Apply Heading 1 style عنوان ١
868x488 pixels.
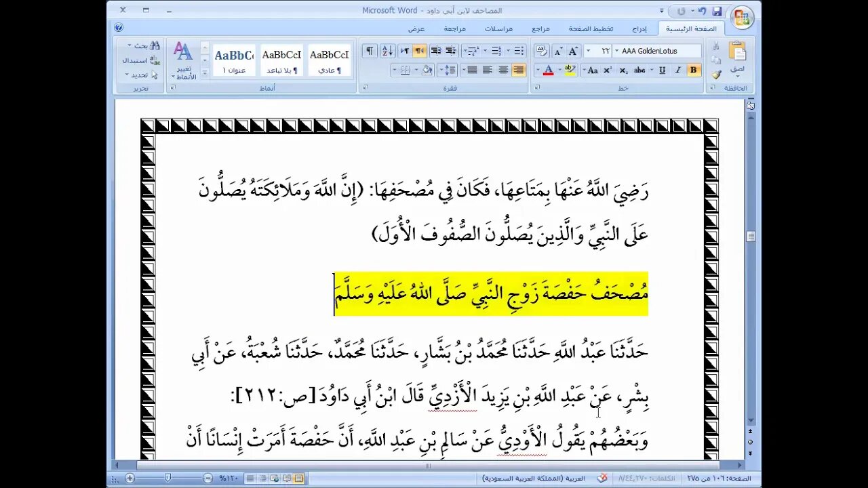click(234, 60)
